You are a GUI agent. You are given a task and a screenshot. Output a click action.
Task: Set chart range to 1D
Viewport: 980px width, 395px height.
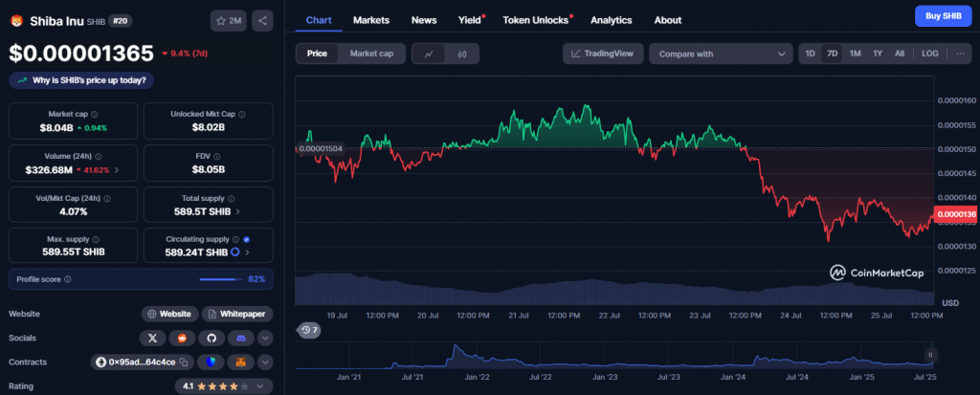(810, 54)
